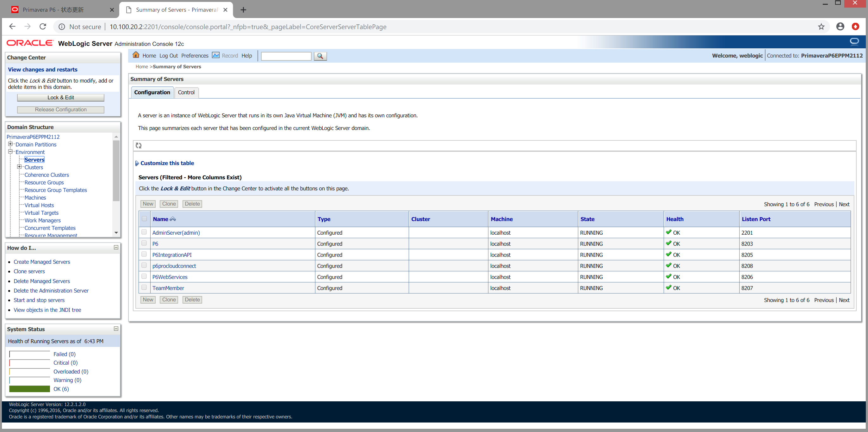Click the Oracle logo
This screenshot has width=868, height=432.
(x=30, y=43)
